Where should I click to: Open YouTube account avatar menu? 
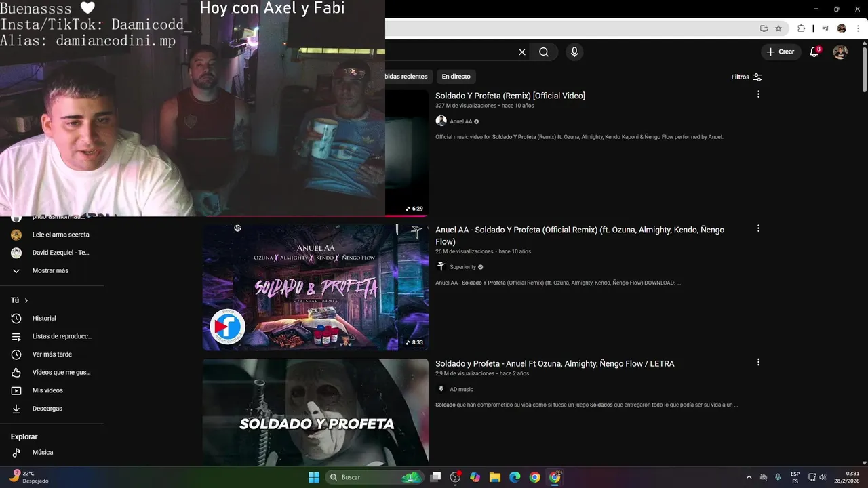[840, 52]
